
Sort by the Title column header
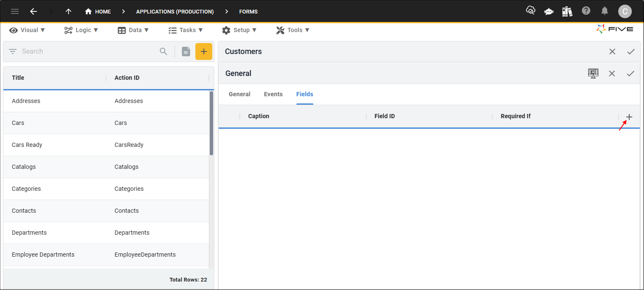[x=18, y=78]
